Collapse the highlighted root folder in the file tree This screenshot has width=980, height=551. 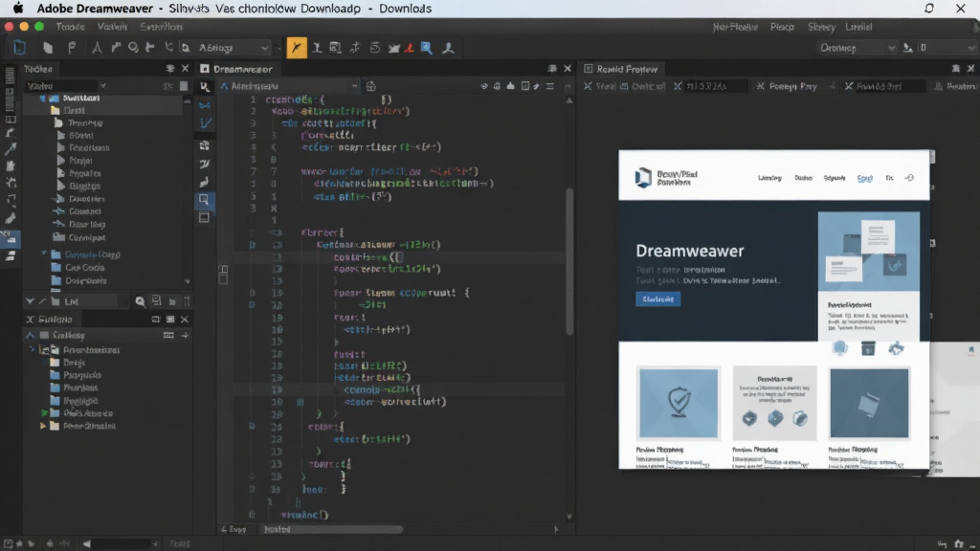coord(42,99)
